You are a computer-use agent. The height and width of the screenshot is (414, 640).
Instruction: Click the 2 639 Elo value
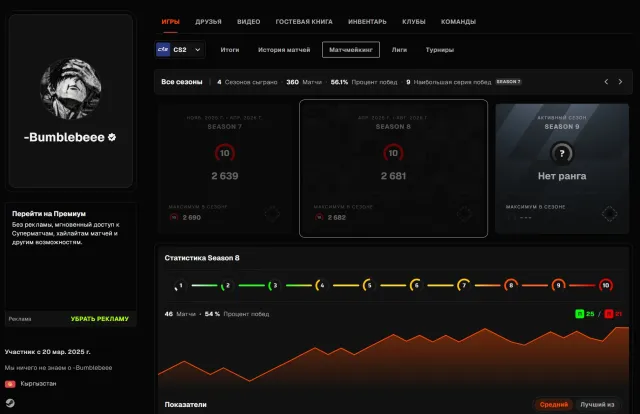click(x=224, y=176)
